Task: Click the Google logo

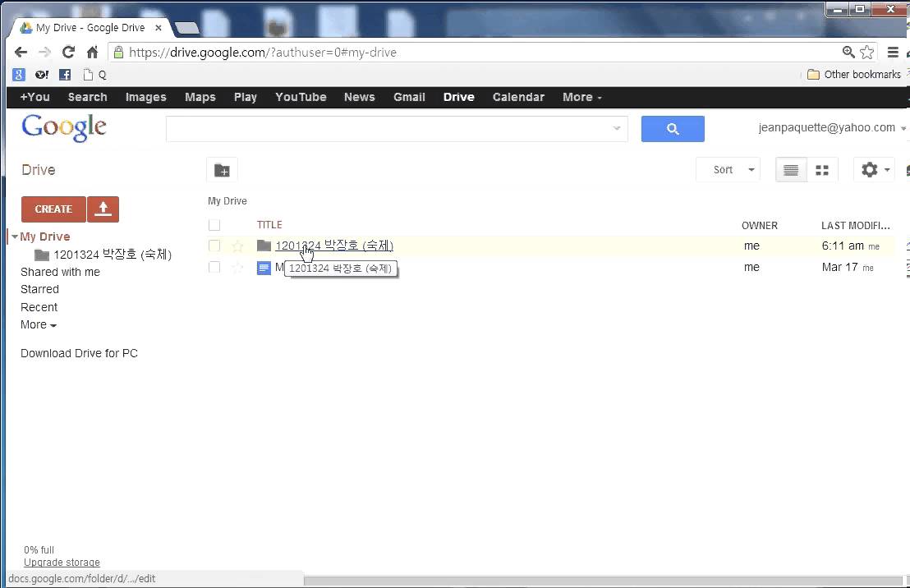Action: tap(64, 127)
